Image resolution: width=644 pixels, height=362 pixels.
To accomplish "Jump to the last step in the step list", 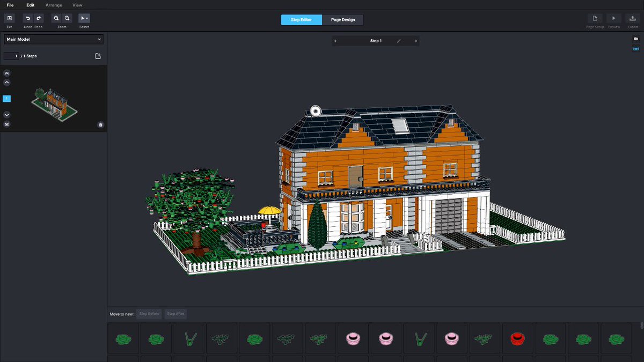I will point(6,124).
